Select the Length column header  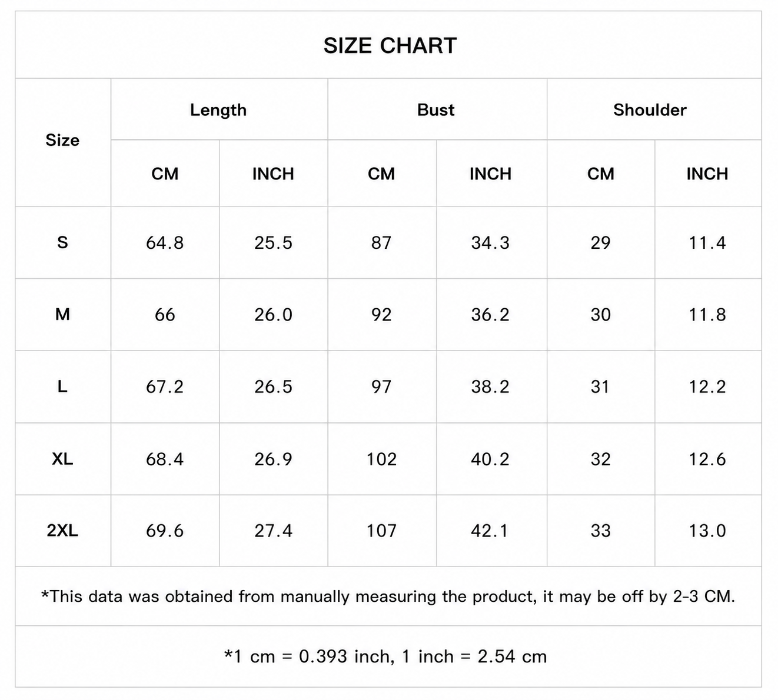pos(218,110)
